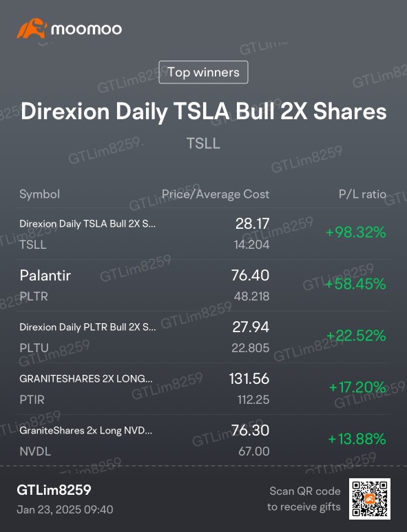Select the Symbol column header

40,194
